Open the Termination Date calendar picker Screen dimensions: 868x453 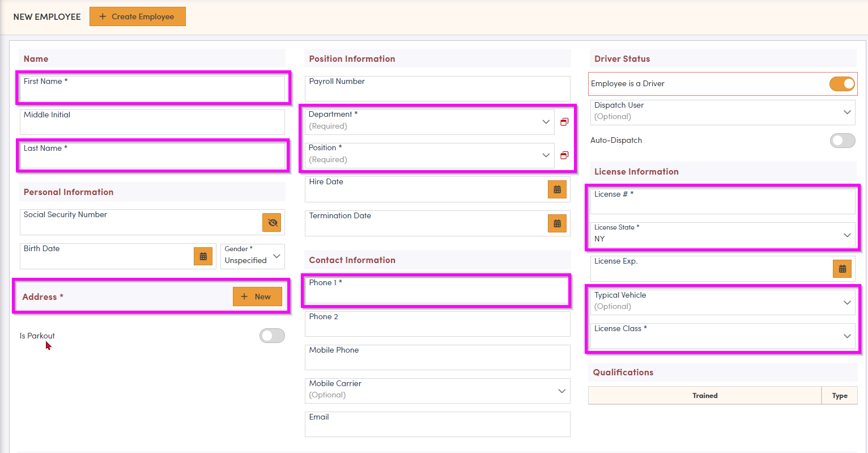click(557, 223)
